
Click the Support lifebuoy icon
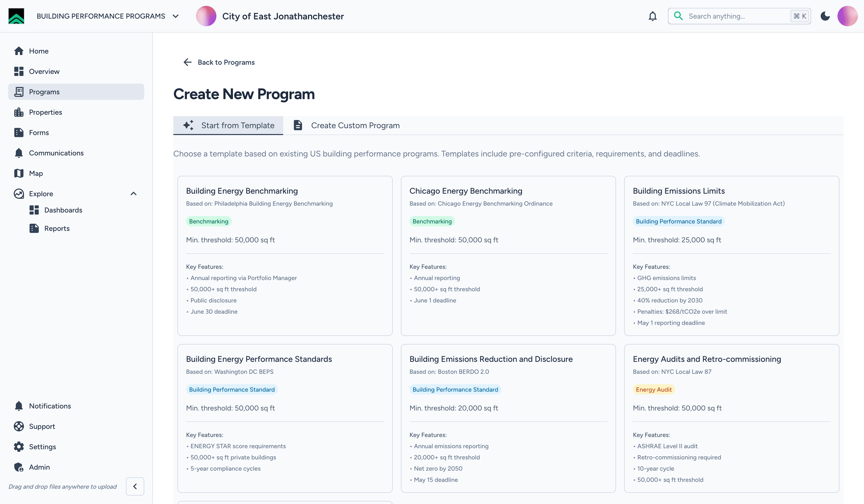[x=19, y=426]
